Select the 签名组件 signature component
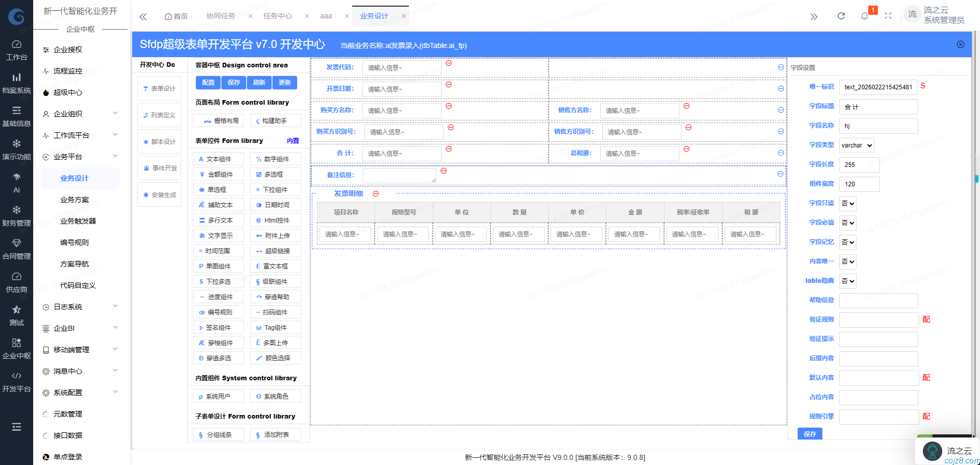Viewport: 980px width, 465px height. pos(218,327)
